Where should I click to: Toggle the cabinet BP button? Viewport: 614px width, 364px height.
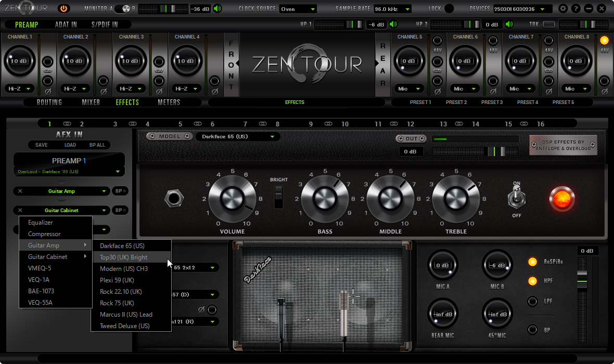click(532, 330)
